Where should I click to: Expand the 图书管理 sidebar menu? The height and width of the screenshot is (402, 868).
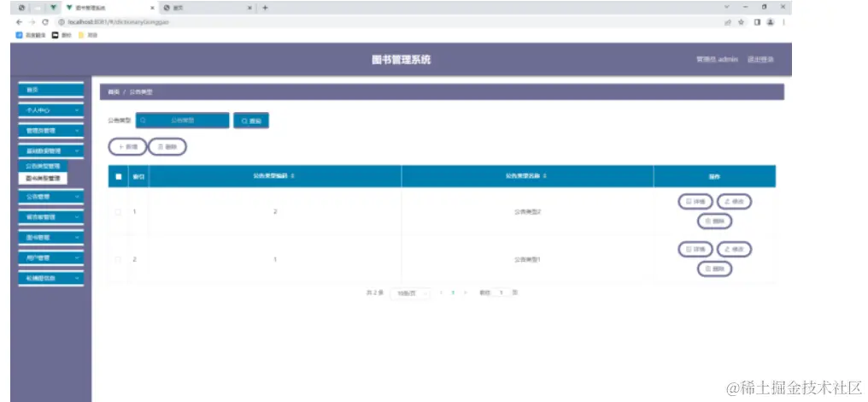[x=51, y=237]
